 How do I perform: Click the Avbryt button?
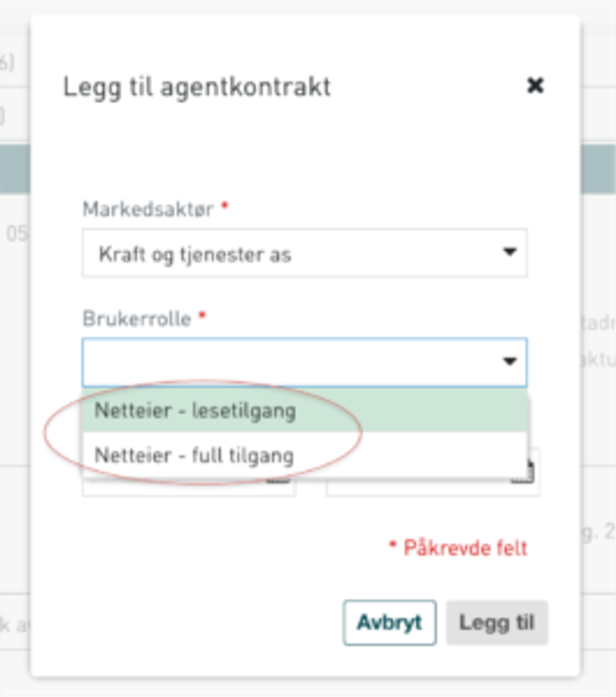[389, 623]
